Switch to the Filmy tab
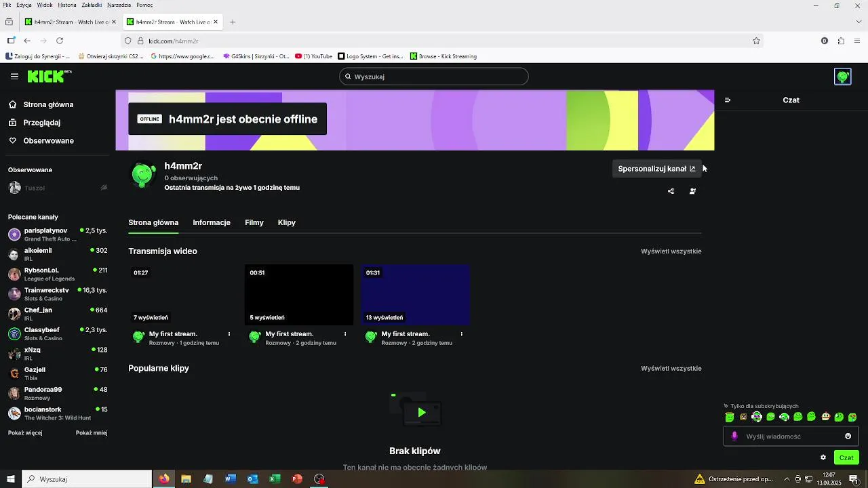This screenshot has height=488, width=868. click(254, 222)
